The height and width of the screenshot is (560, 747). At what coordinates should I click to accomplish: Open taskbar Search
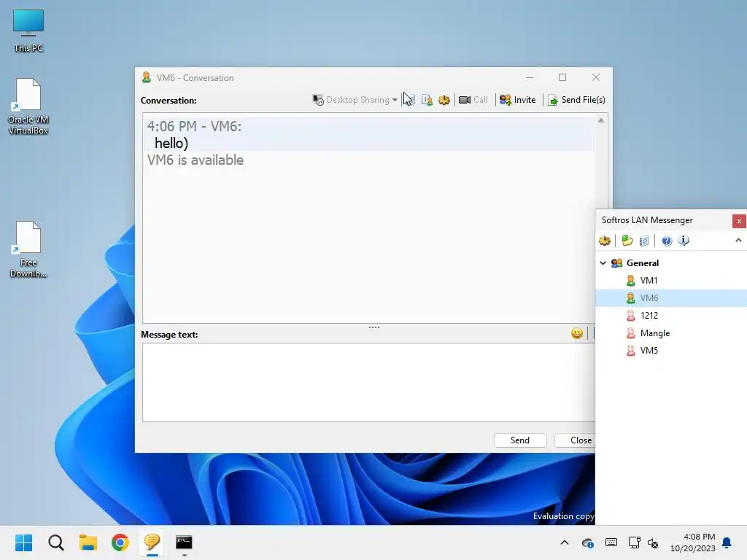tap(55, 542)
